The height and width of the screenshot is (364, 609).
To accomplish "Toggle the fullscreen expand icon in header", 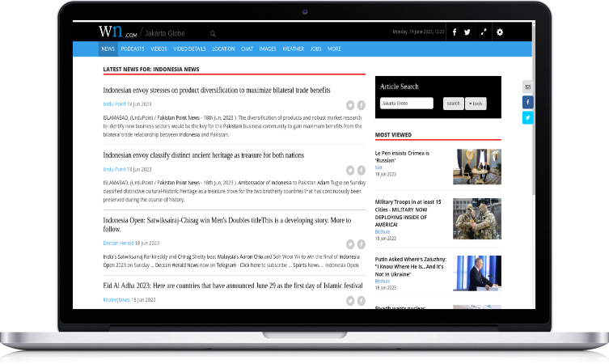I will [484, 32].
